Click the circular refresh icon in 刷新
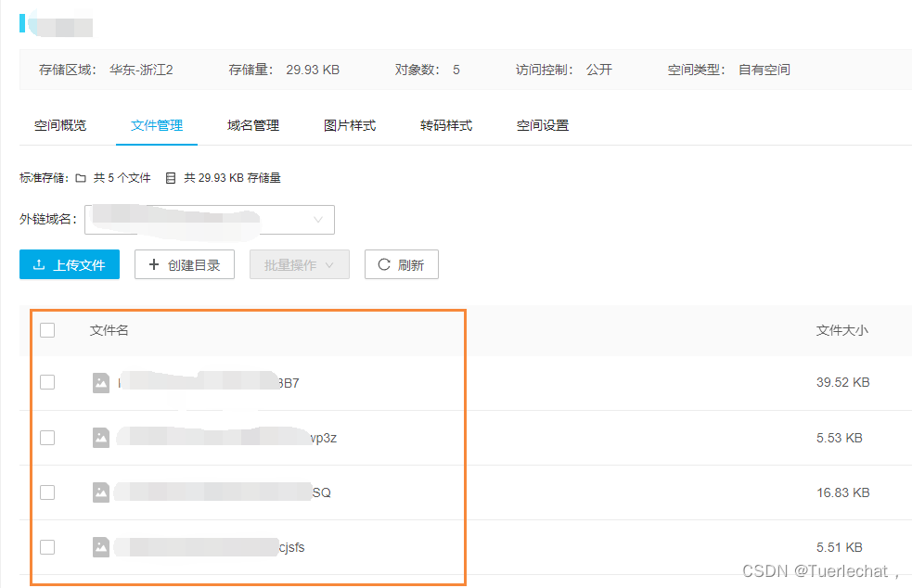The image size is (912, 588). tap(384, 264)
